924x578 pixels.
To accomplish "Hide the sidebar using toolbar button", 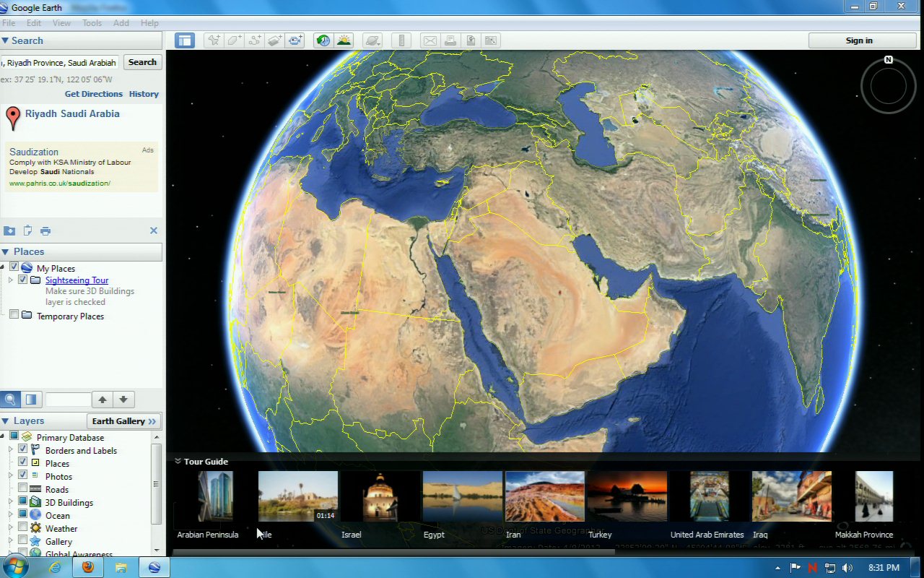I will pyautogui.click(x=185, y=40).
